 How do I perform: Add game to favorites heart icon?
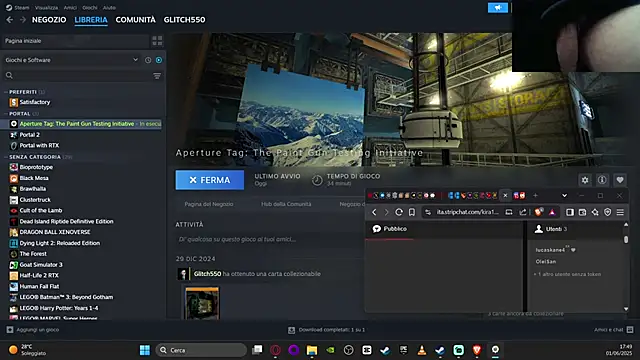click(x=620, y=180)
